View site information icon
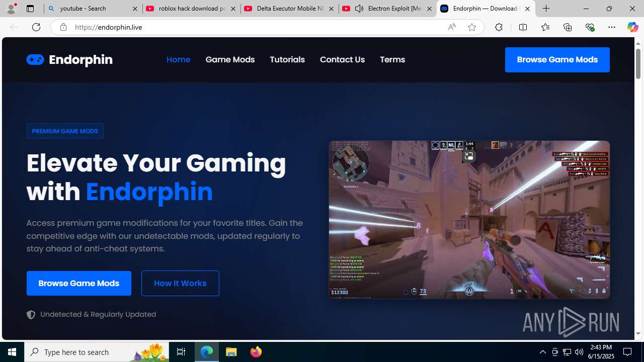The image size is (644, 362). point(63,27)
